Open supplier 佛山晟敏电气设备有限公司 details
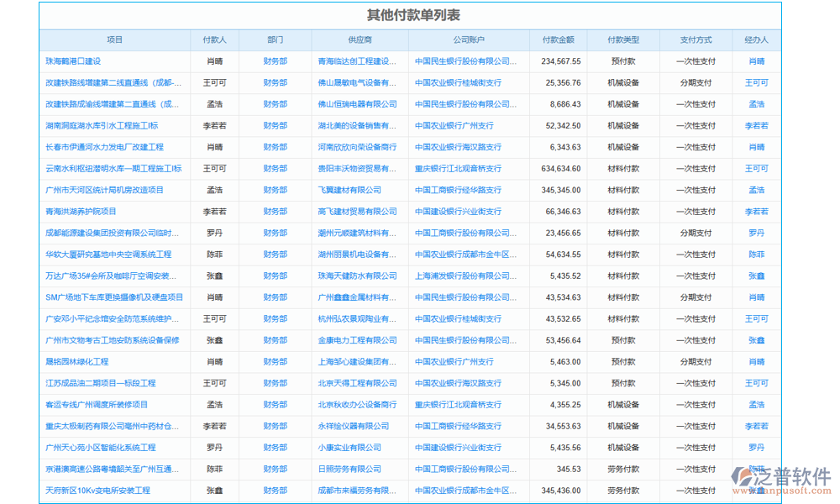The image size is (840, 504). click(x=354, y=82)
